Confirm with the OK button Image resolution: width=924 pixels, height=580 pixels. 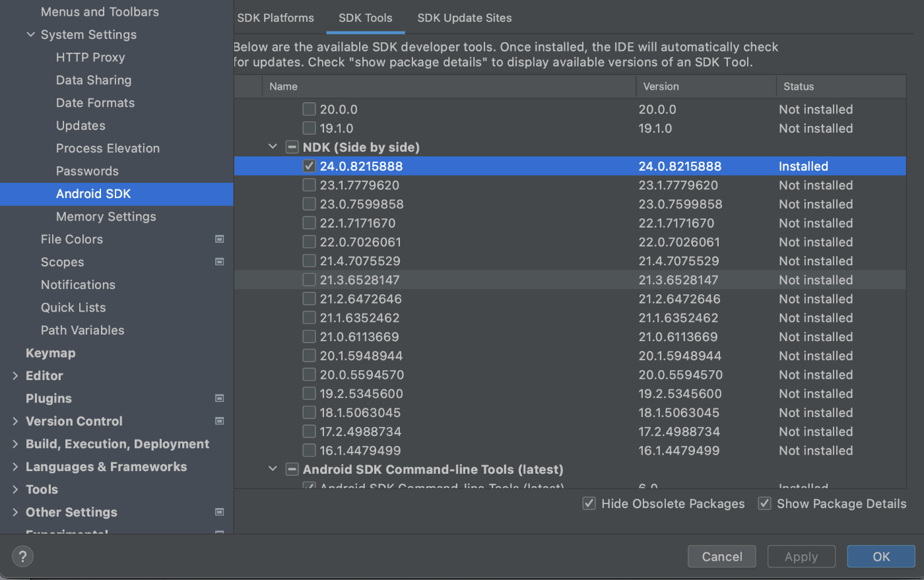point(881,556)
